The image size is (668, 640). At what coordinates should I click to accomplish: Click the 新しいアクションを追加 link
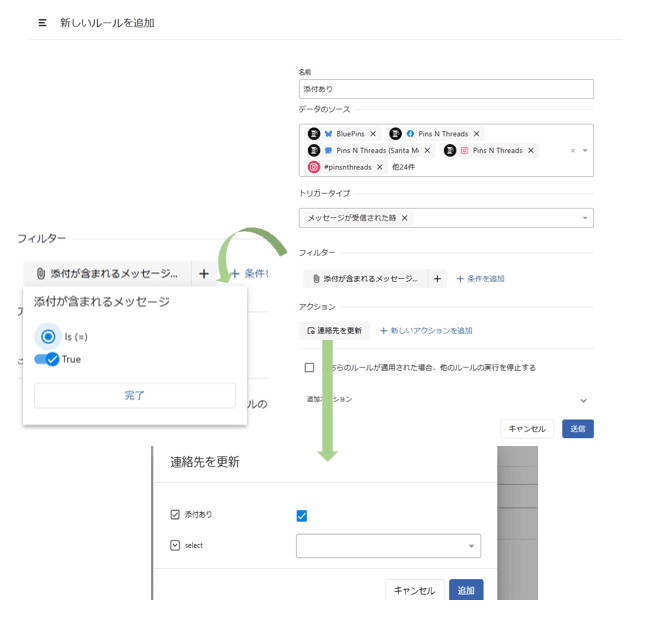coord(426,330)
